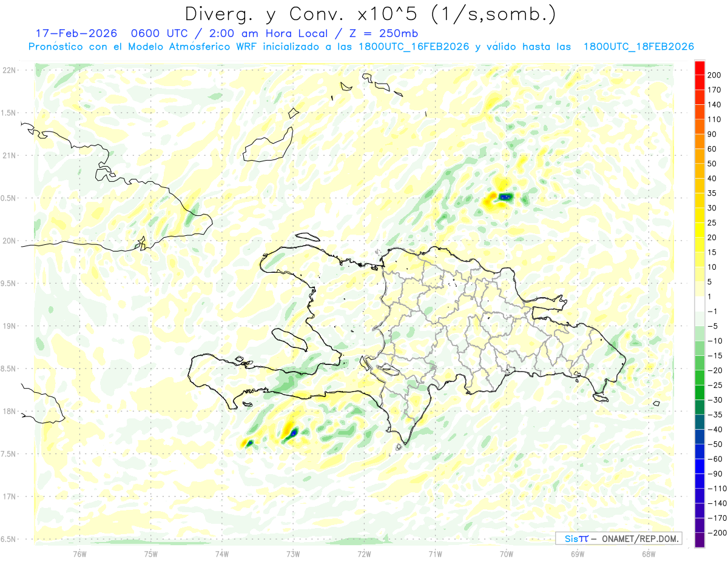Click the "8.5N" latitude label
Viewport: 728px width, 562px height.
tap(9, 369)
